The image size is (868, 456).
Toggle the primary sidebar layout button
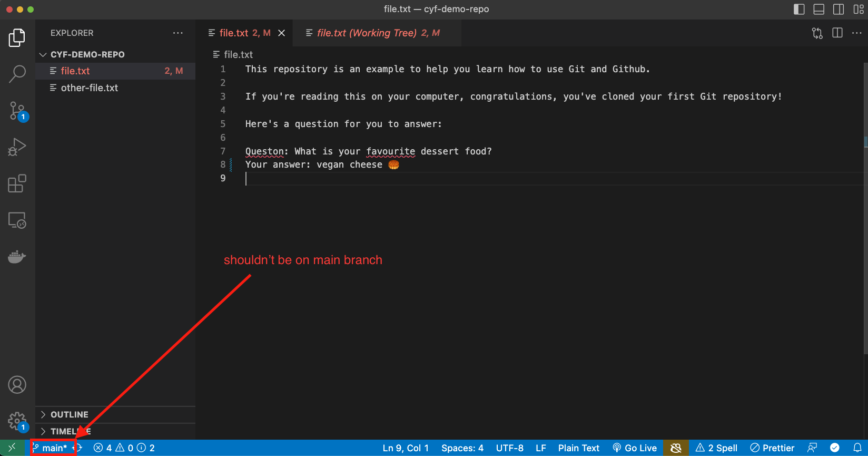(x=799, y=9)
